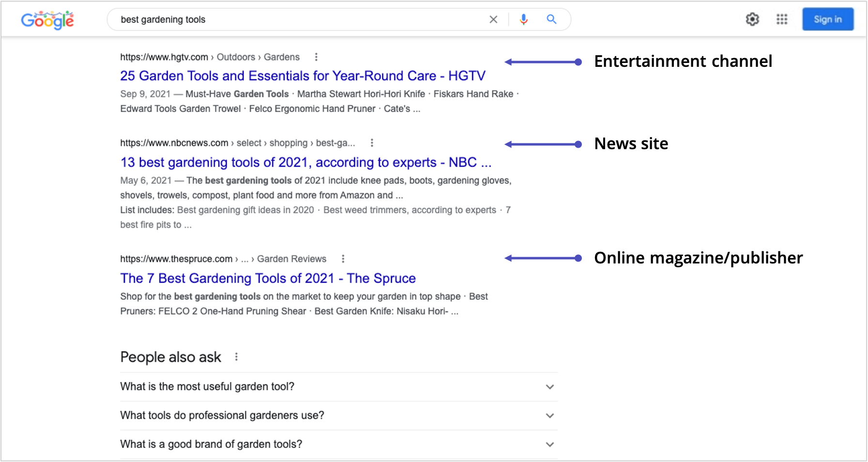Expand 'What is a good brand of garden tools?'

tap(338, 444)
